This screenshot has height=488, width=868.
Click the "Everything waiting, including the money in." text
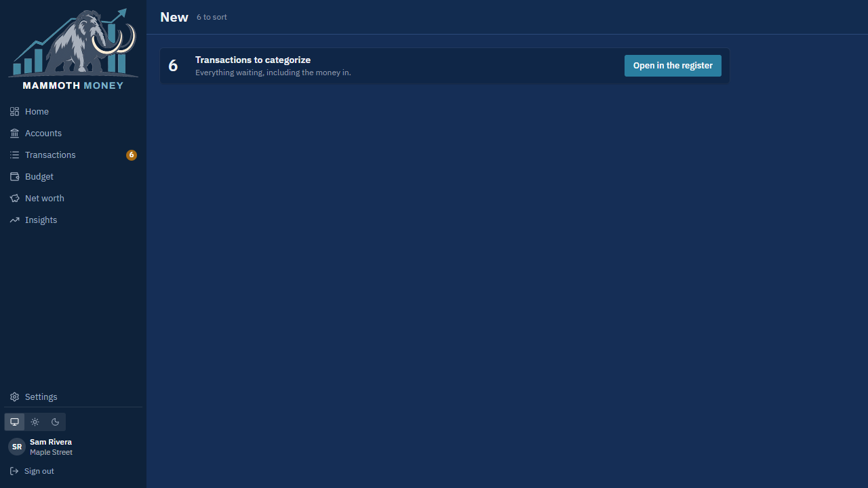(x=273, y=73)
